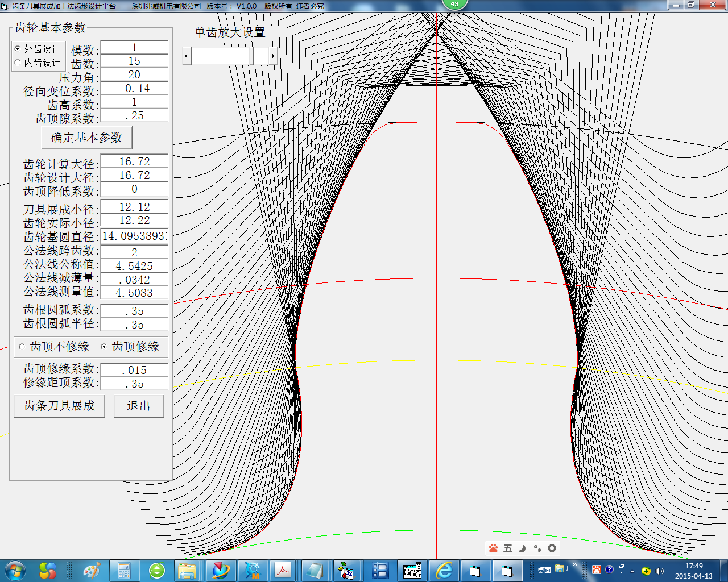Click the 齿轮计算大径 field
Viewport: 728px width, 582px height.
pyautogui.click(x=134, y=161)
